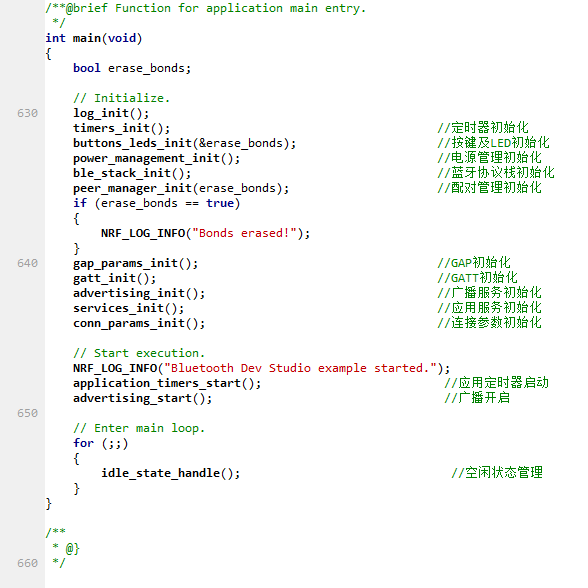Click the '//广播服务初始化' comment
The width and height of the screenshot is (588, 588).
pos(489,292)
